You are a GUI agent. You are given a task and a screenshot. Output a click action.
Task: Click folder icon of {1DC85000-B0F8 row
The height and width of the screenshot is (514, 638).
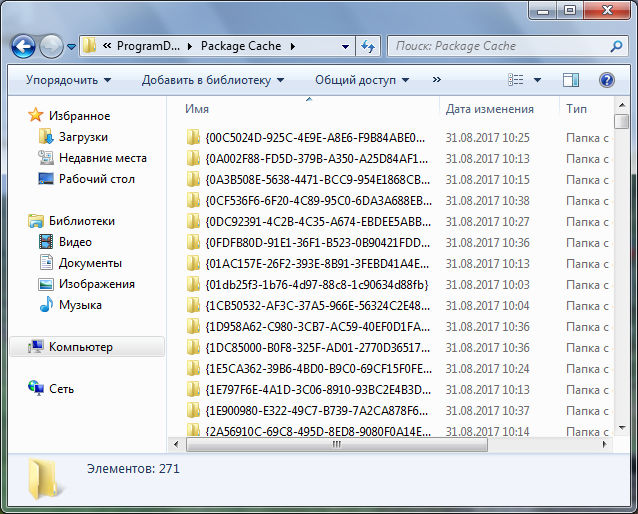(x=193, y=348)
